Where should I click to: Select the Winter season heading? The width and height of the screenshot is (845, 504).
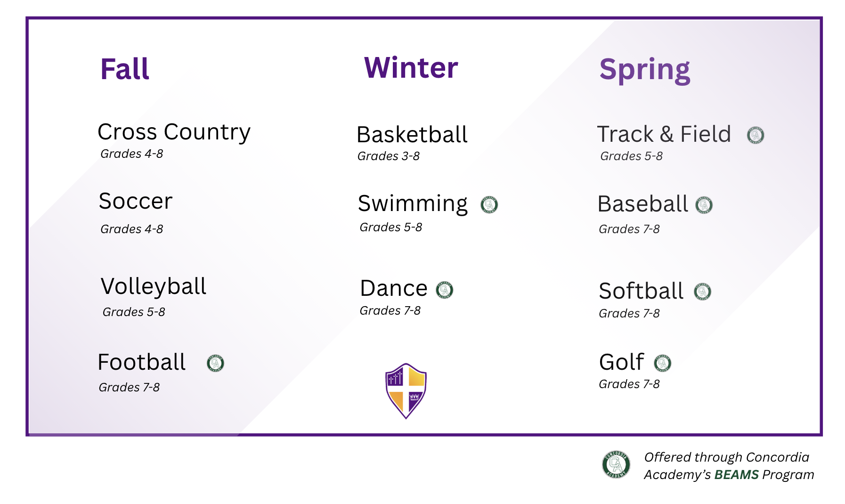pyautogui.click(x=411, y=68)
